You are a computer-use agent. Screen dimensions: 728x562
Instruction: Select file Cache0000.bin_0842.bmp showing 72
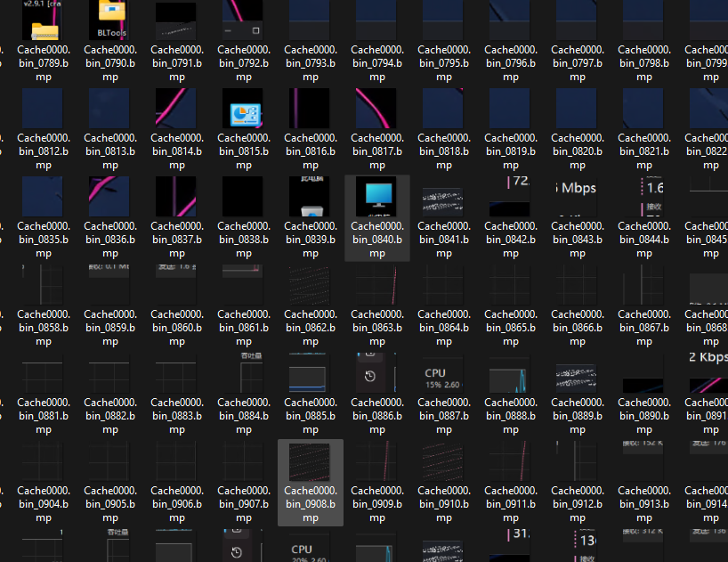click(511, 197)
